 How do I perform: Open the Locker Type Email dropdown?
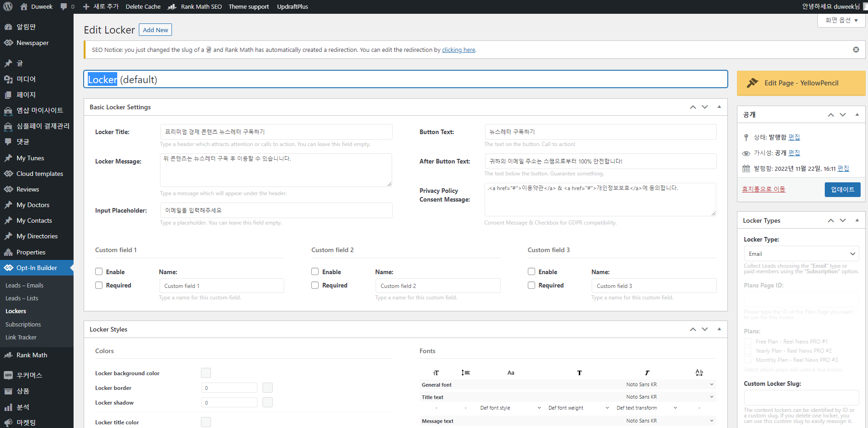click(x=801, y=254)
